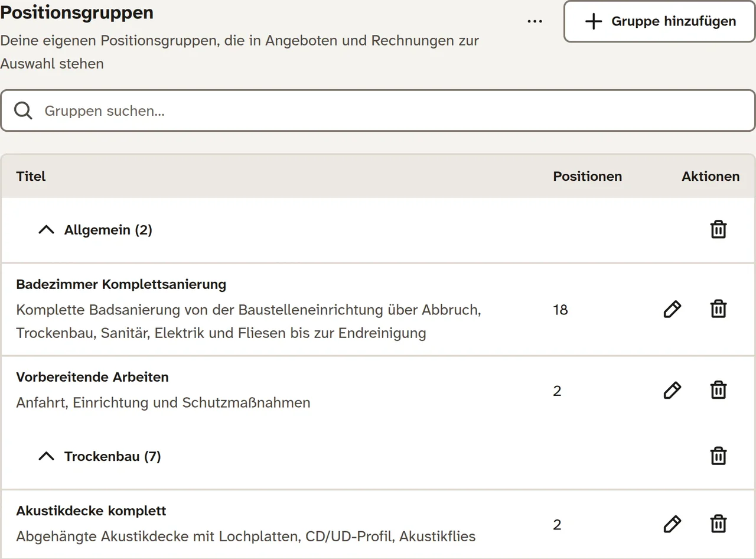Delete the Trockenbau group

(x=718, y=456)
